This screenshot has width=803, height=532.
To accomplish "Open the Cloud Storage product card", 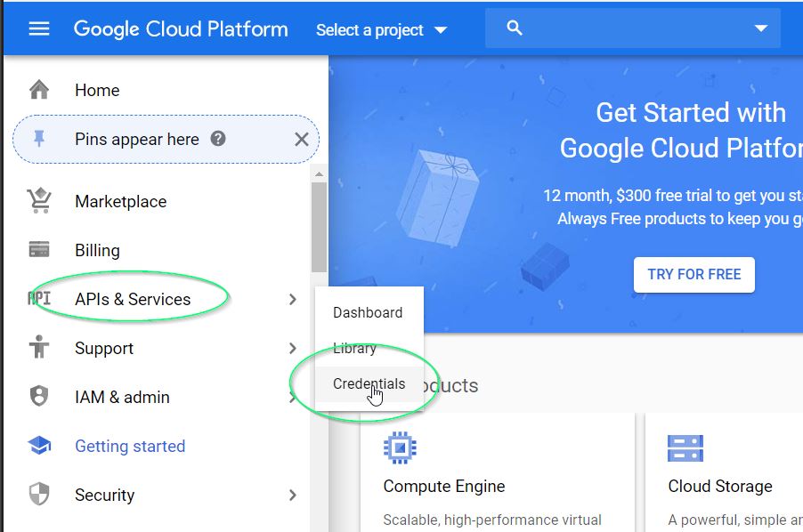I will tap(724, 473).
